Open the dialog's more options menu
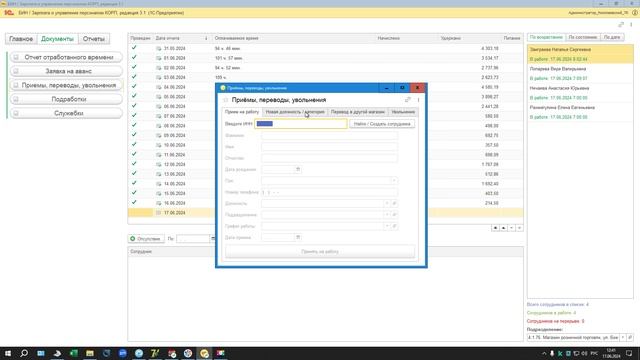 point(418,100)
